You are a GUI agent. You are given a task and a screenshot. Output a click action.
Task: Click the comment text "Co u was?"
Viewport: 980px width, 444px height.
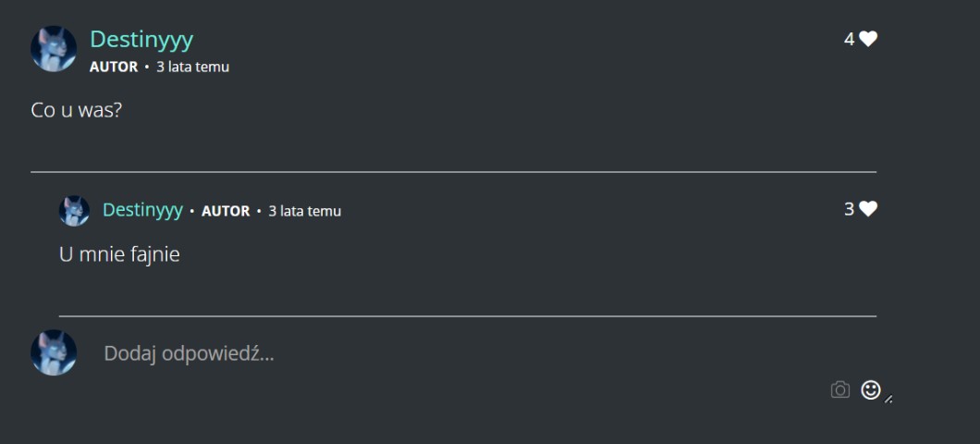[77, 110]
